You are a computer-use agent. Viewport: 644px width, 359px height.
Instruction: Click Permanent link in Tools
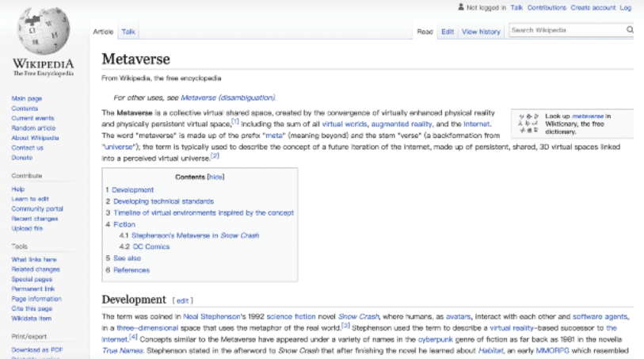point(32,289)
